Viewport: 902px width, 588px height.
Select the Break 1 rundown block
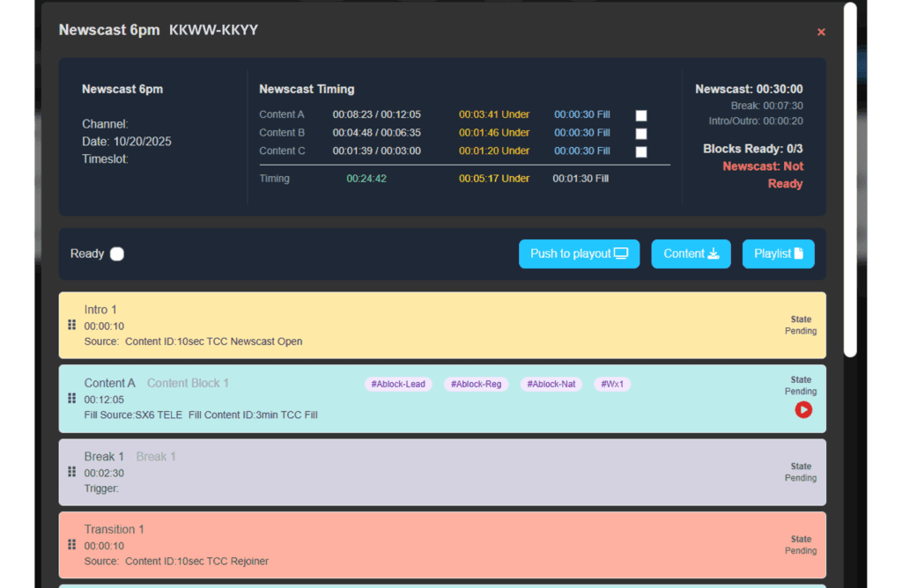point(440,472)
